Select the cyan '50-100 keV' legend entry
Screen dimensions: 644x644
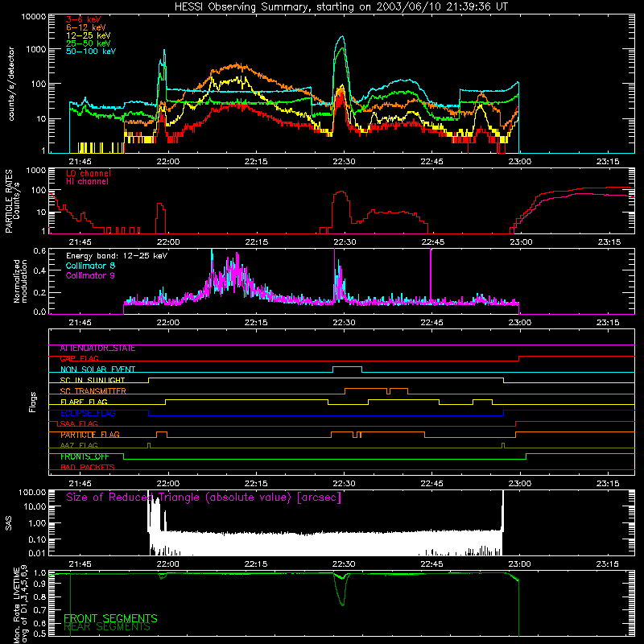91,51
